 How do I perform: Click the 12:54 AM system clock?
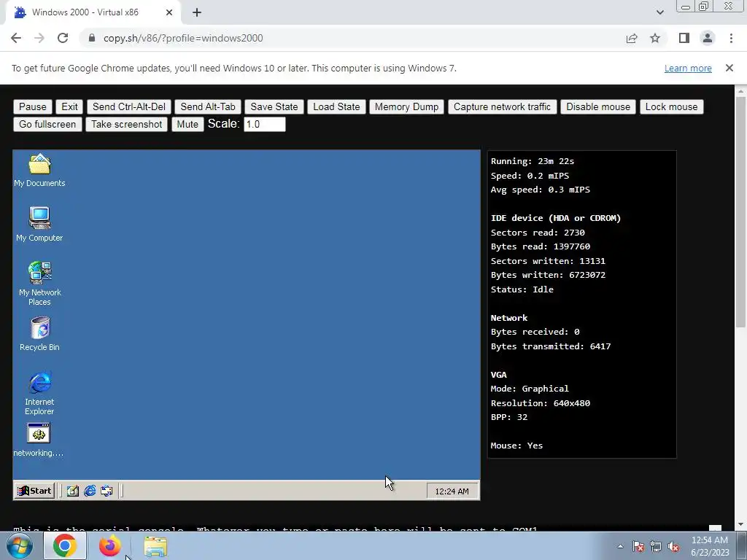click(710, 546)
